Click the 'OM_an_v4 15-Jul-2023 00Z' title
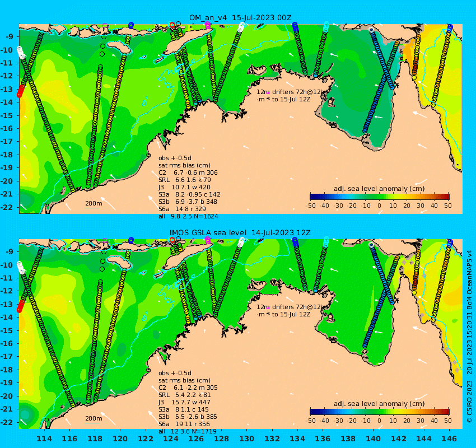Screen dimensions: 476x448 click(x=241, y=17)
